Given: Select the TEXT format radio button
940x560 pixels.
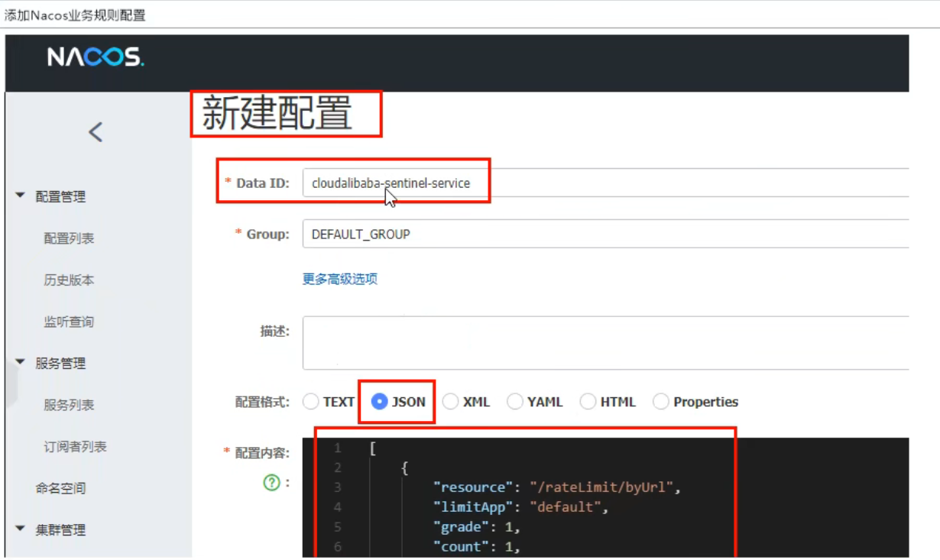Looking at the screenshot, I should click(x=311, y=402).
